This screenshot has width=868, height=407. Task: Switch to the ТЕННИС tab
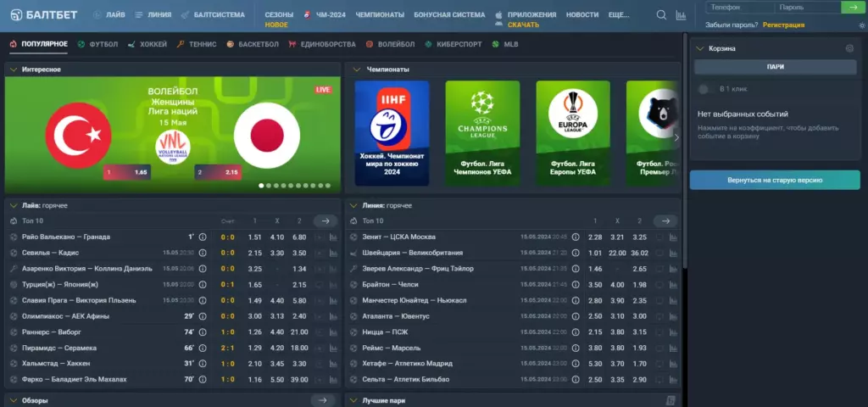(197, 44)
